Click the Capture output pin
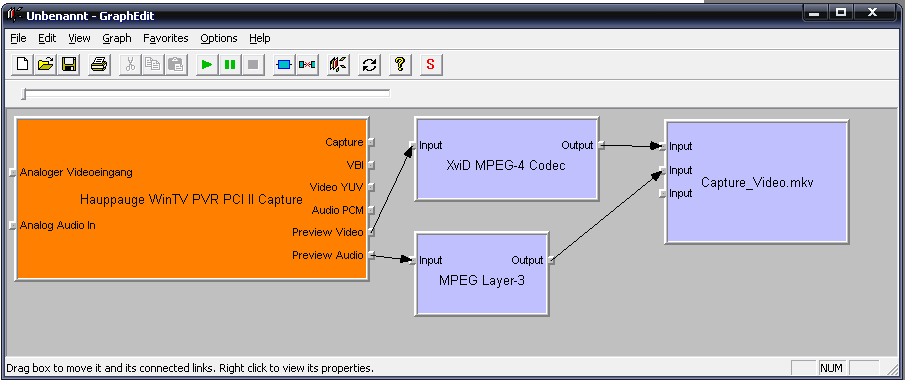Screen dimensions: 905x380 pyautogui.click(x=371, y=142)
